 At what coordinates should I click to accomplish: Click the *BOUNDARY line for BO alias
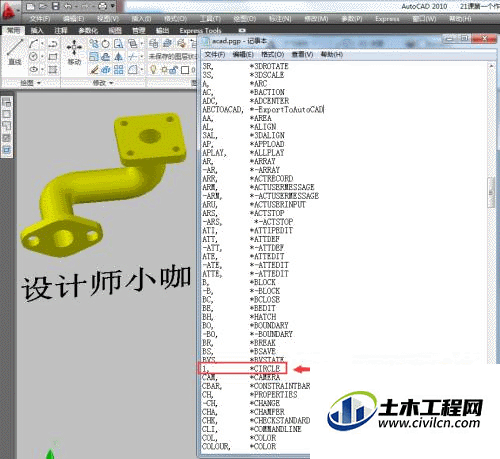[269, 325]
